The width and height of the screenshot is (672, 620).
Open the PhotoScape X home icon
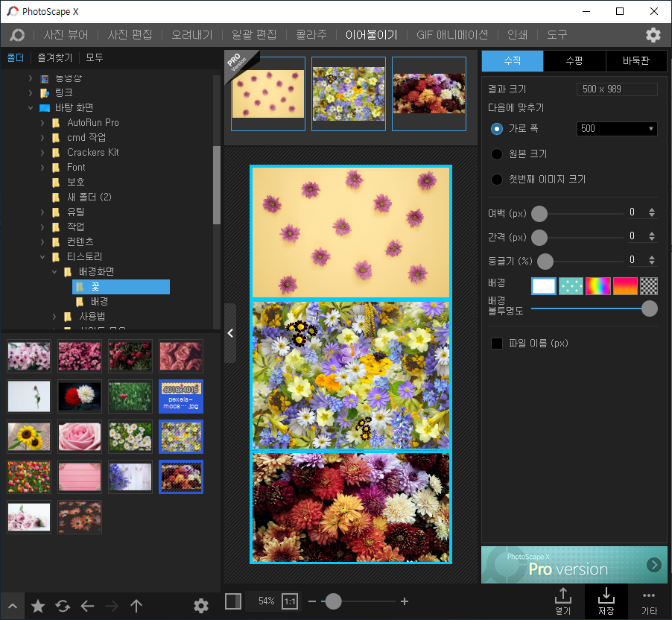coord(17,35)
